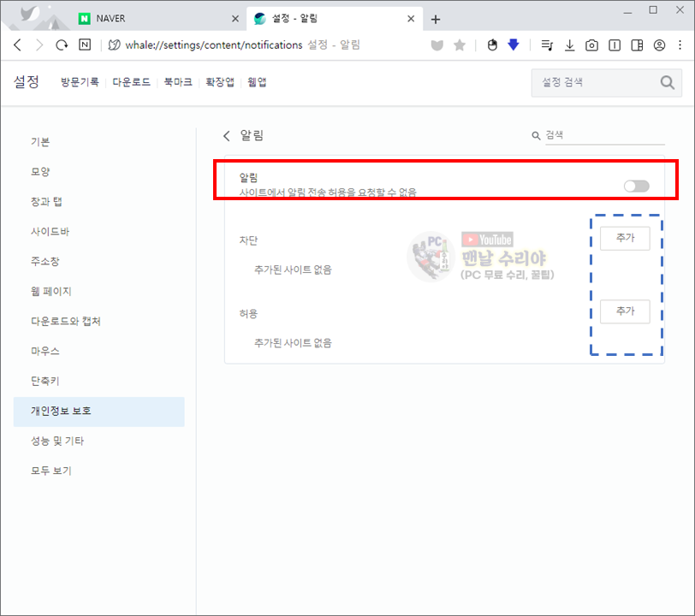Click the shield icon in address bar
Screen dimensions: 695x616
click(437, 45)
